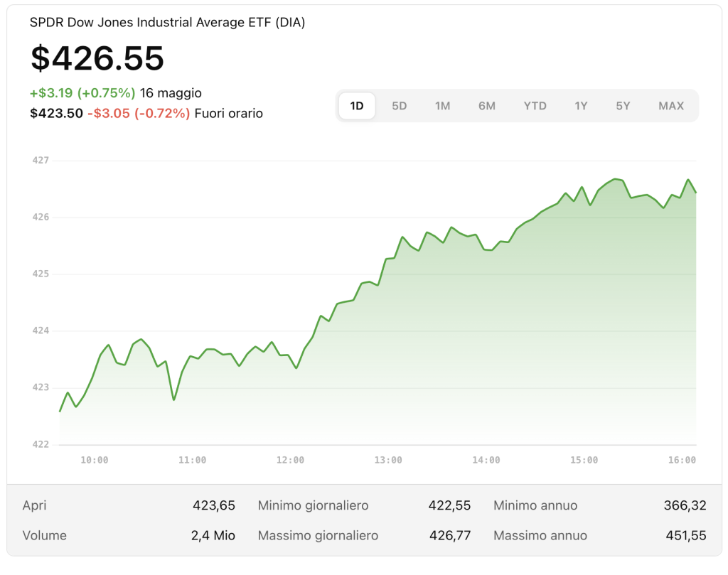Screen dimensions: 728x575
Task: Select the 1Y range tab
Action: pos(581,106)
